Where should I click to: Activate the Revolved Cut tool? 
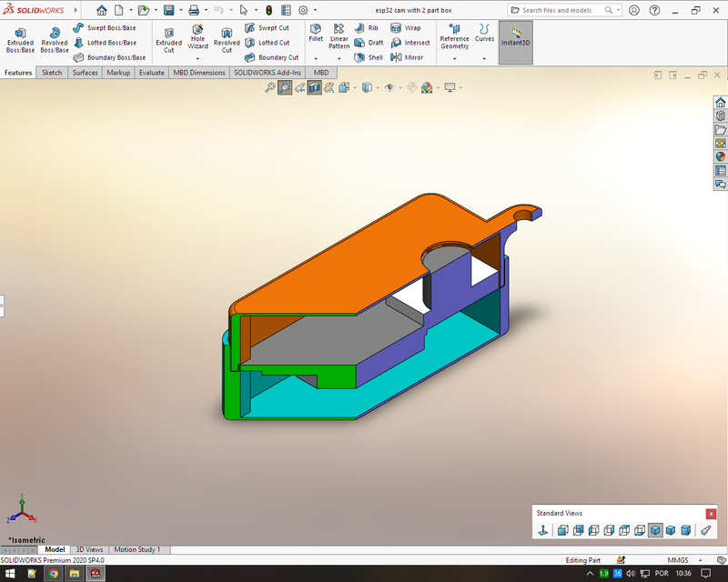pos(226,36)
